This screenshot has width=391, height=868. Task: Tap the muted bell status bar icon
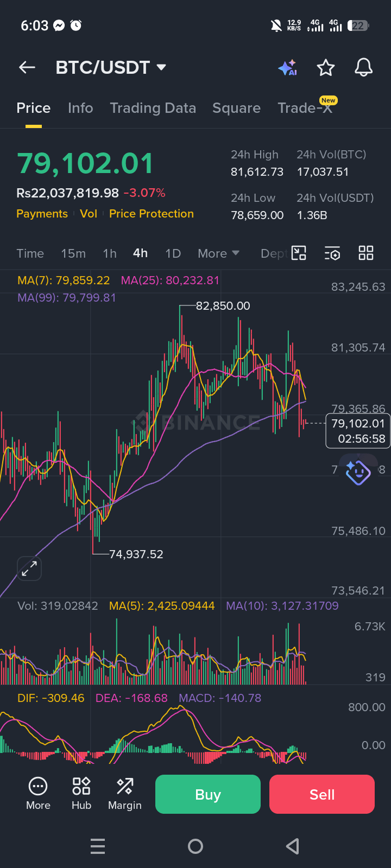tap(276, 25)
